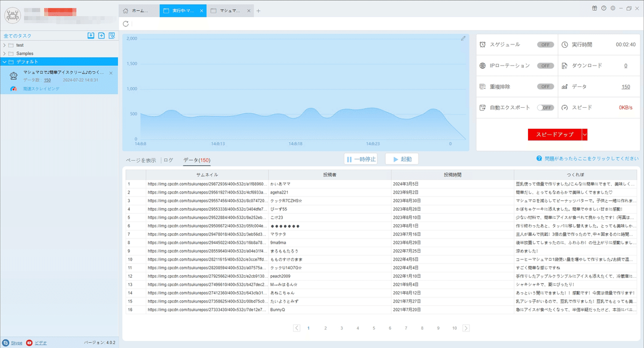Screen dimensions: 644x348
Task: Go to next page arrow in pagination
Action: coord(466,328)
